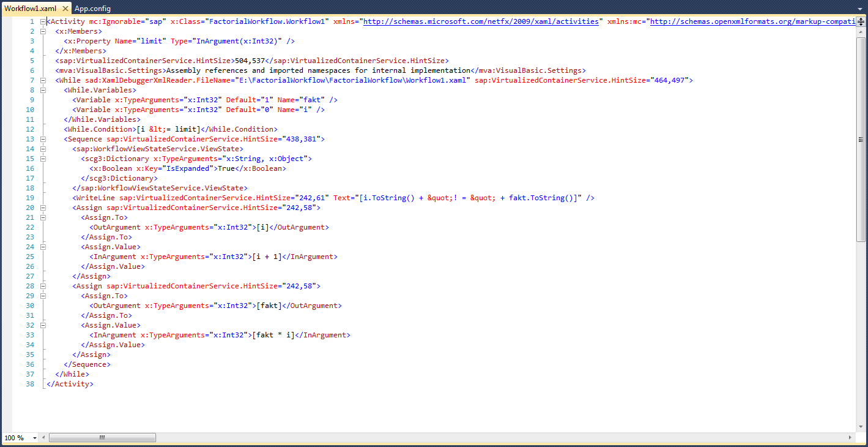Viewport: 868px width, 447px height.
Task: Collapse the Assign.To block on line 29
Action: [x=42, y=296]
